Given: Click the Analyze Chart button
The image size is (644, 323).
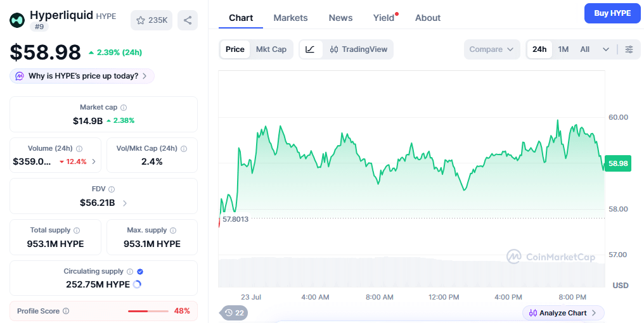Looking at the screenshot, I should pos(563,313).
